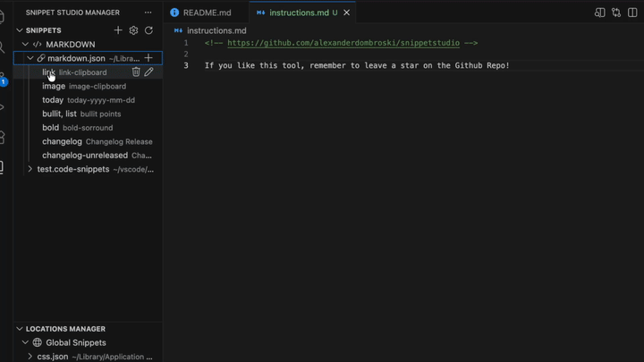Click the Snippet Studio Manager title

click(72, 13)
